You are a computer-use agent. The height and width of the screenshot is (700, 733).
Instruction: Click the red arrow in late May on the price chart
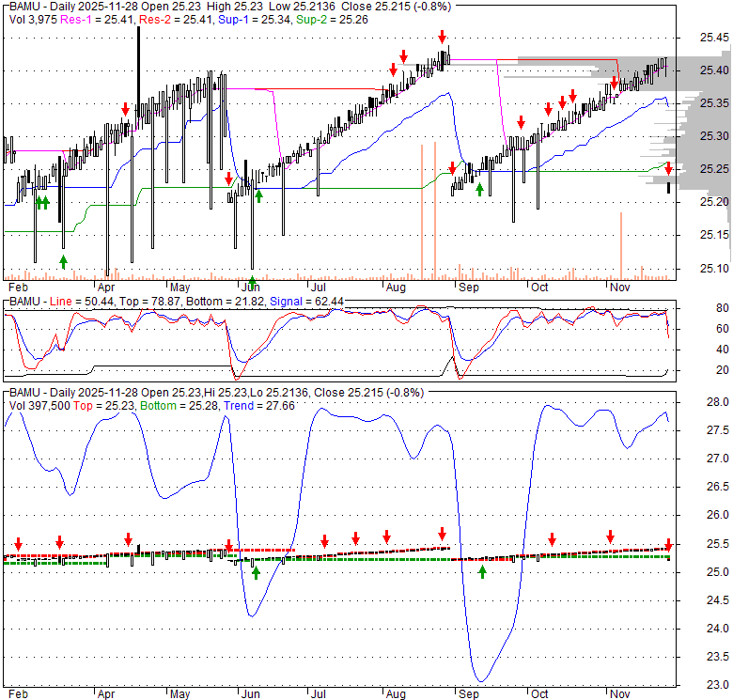228,179
